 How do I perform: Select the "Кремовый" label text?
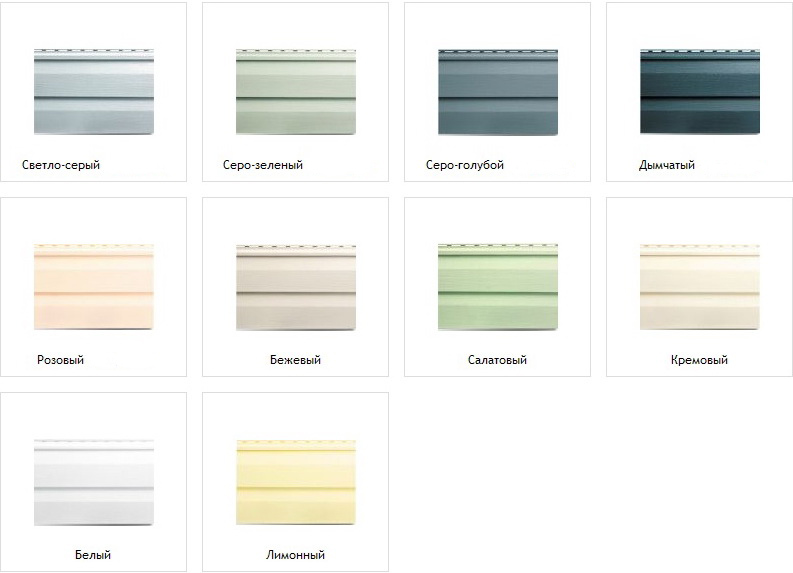(699, 360)
